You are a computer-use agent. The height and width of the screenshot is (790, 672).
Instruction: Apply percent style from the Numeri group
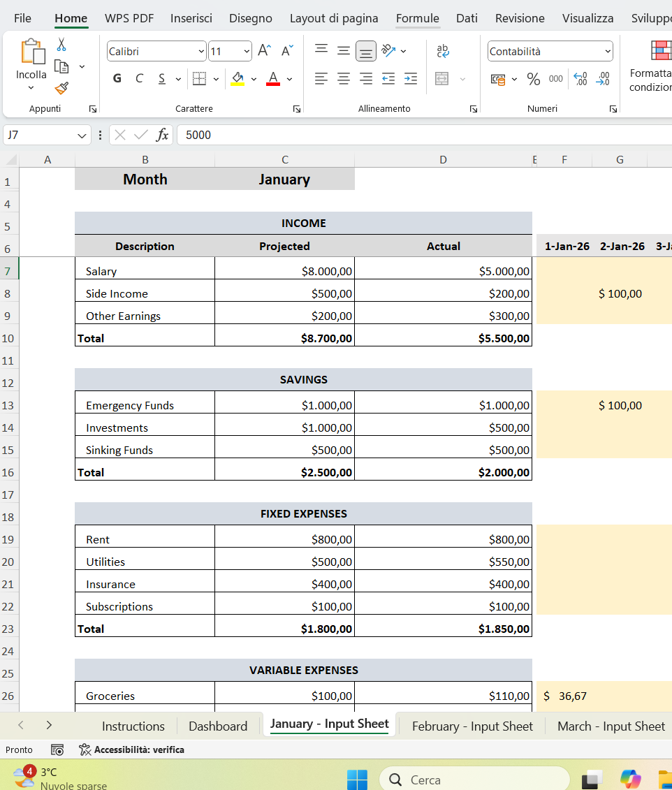(533, 79)
